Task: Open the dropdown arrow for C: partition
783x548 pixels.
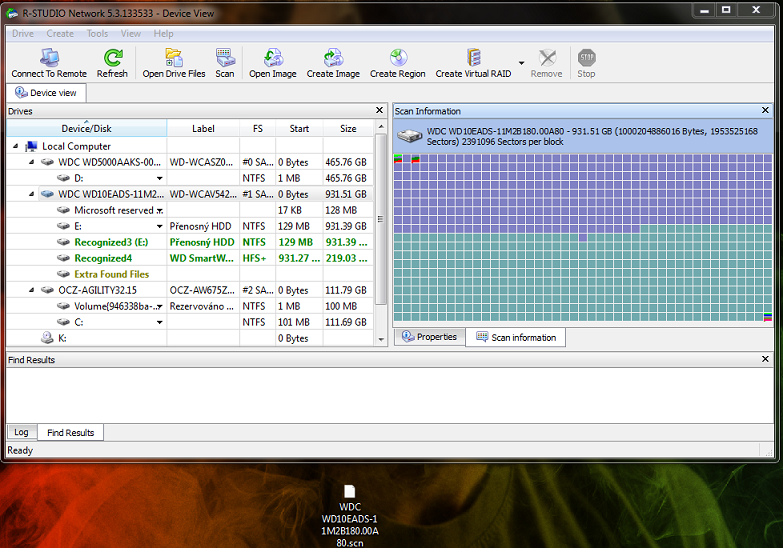Action: [160, 323]
